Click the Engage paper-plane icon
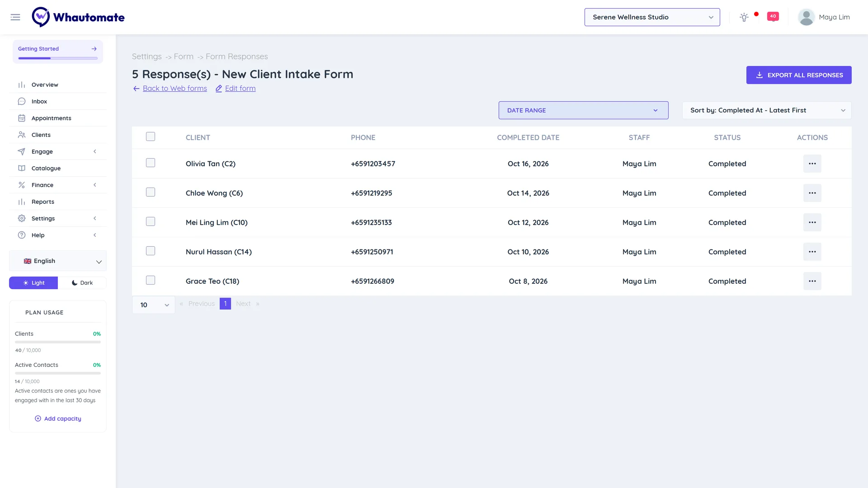 (21, 152)
